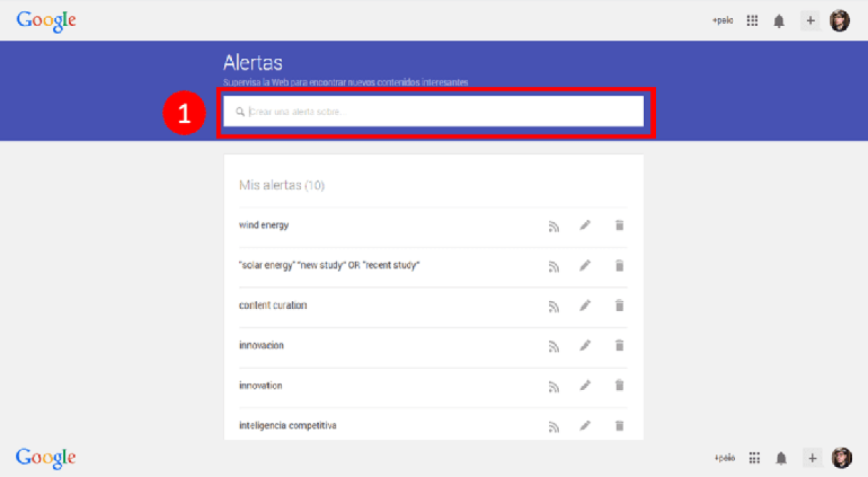Delete the "content curation" alert
Screen dimensions: 868x477
tap(619, 305)
